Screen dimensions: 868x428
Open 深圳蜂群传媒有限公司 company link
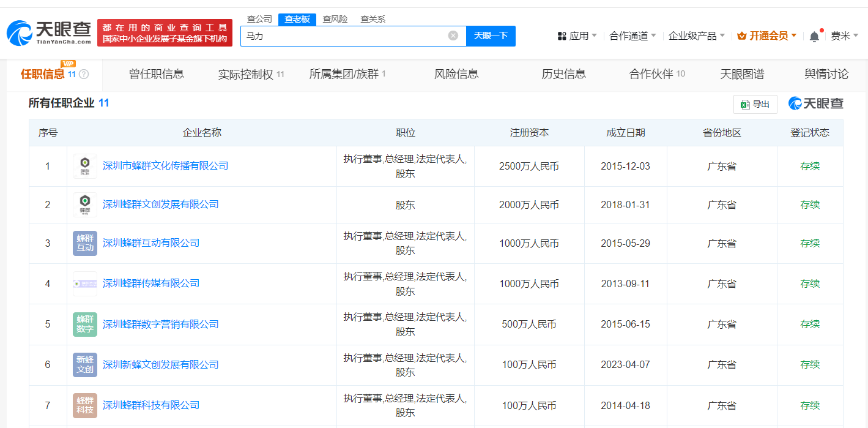[151, 283]
